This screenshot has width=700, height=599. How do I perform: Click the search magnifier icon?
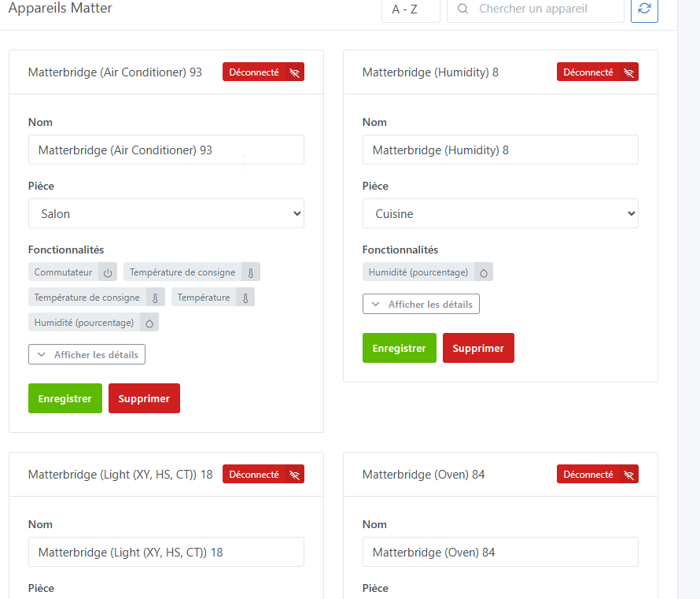click(x=463, y=9)
